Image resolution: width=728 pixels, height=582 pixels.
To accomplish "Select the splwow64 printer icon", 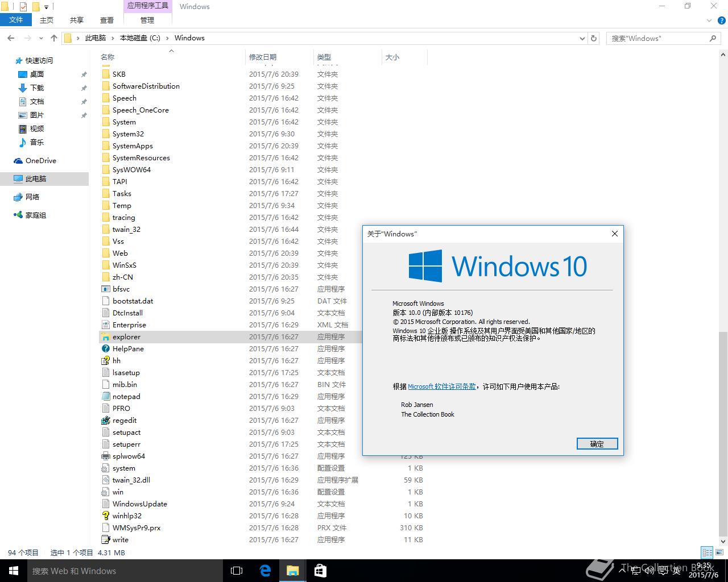I will [x=105, y=456].
